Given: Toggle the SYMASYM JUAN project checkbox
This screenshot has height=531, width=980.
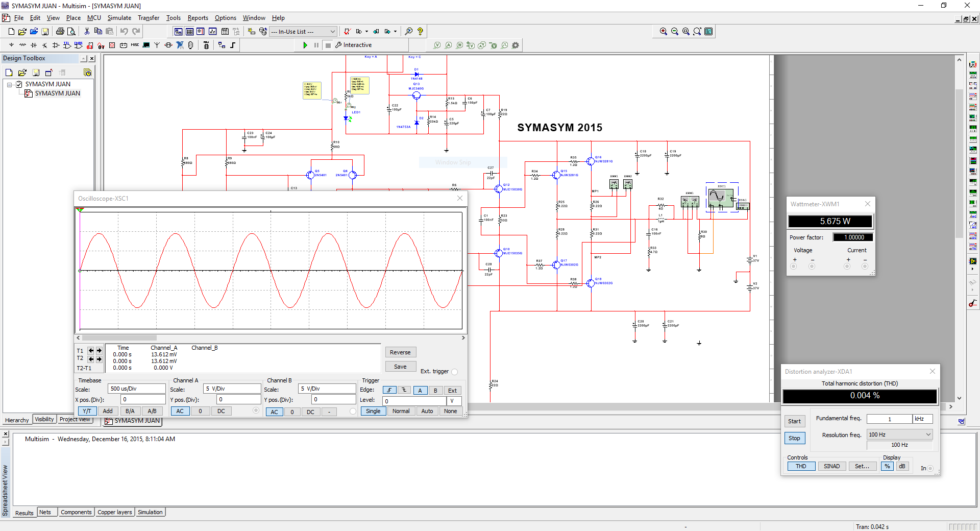Looking at the screenshot, I should point(19,84).
